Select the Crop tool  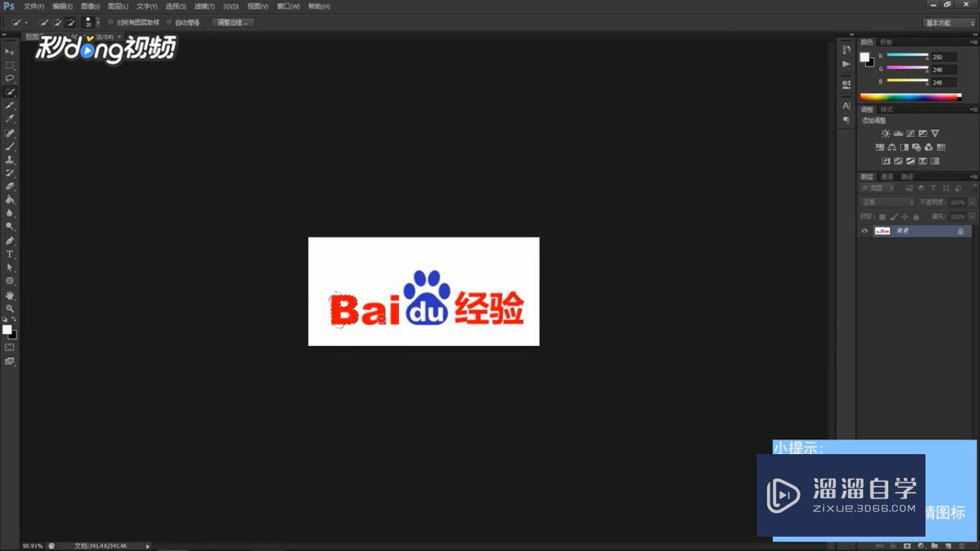click(10, 105)
